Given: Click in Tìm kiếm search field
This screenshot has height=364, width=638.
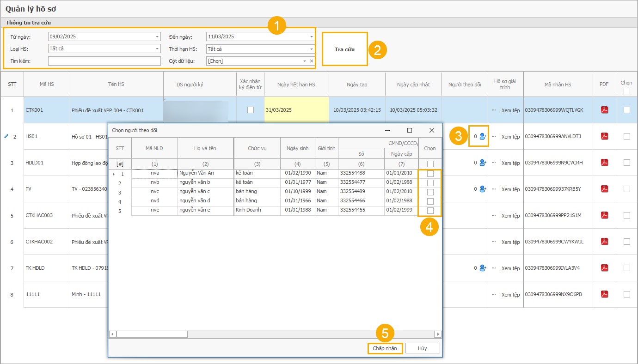Looking at the screenshot, I should [104, 61].
